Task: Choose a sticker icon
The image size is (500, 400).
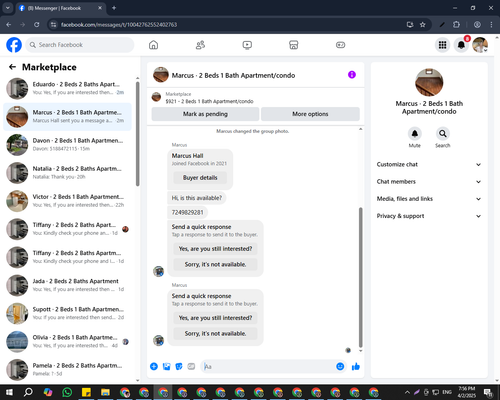Action: (179, 367)
